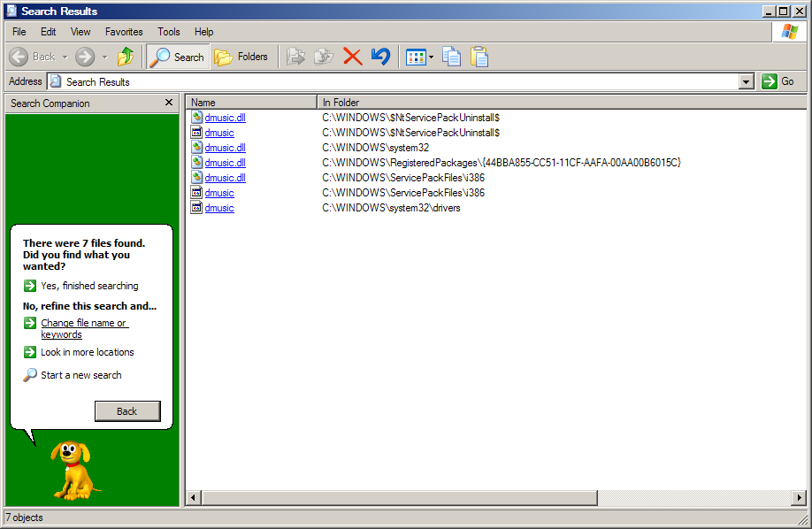
Task: Open the File menu
Action: (x=19, y=32)
